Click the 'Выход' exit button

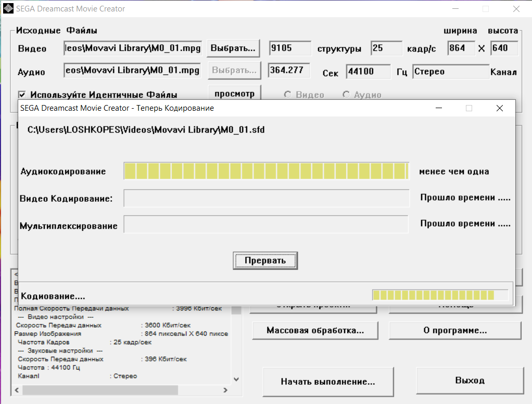pyautogui.click(x=470, y=381)
